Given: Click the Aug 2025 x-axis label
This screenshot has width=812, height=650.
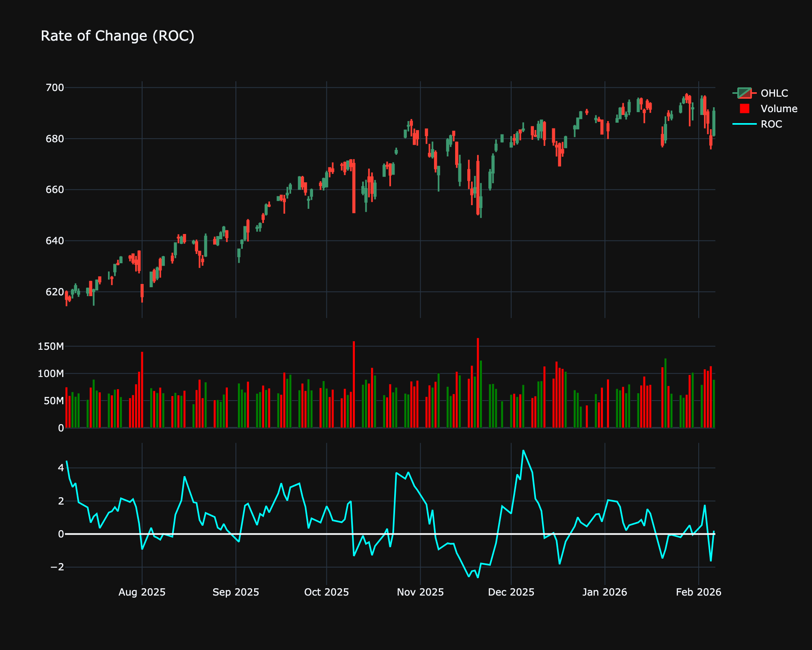Looking at the screenshot, I should pos(142,592).
